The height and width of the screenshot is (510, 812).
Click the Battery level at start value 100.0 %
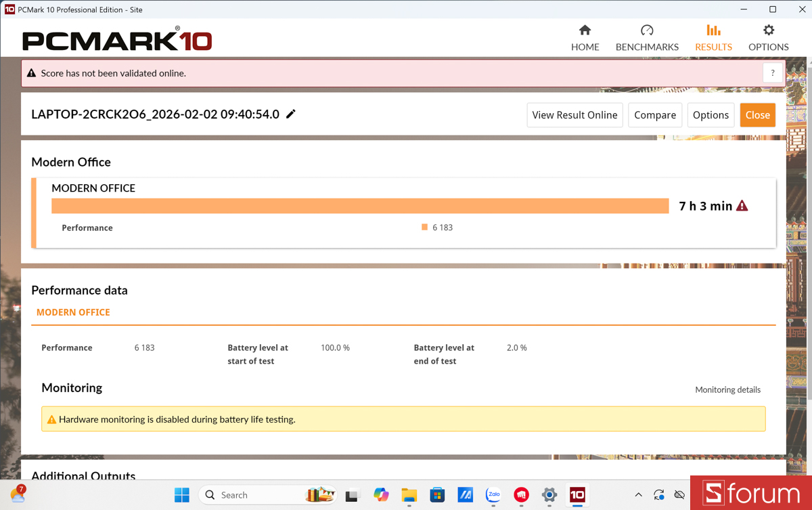[x=335, y=347]
